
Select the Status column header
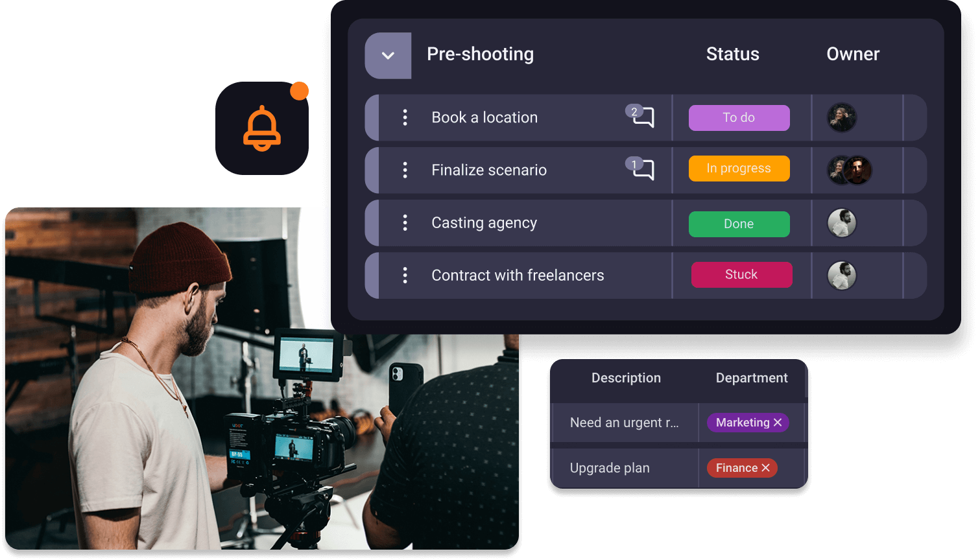pos(732,54)
